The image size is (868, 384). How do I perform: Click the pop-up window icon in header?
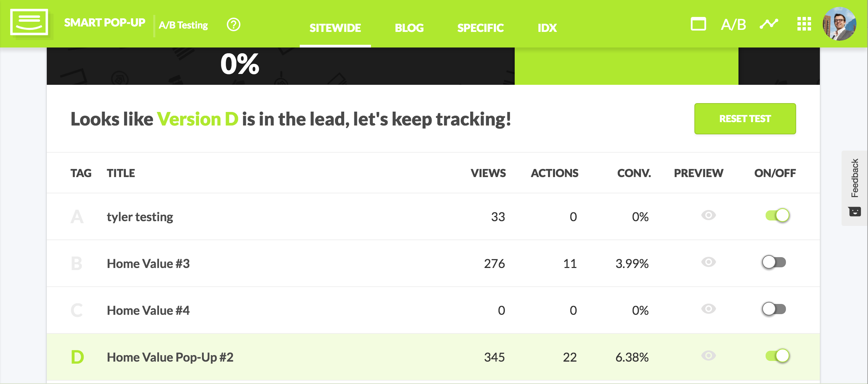tap(698, 24)
